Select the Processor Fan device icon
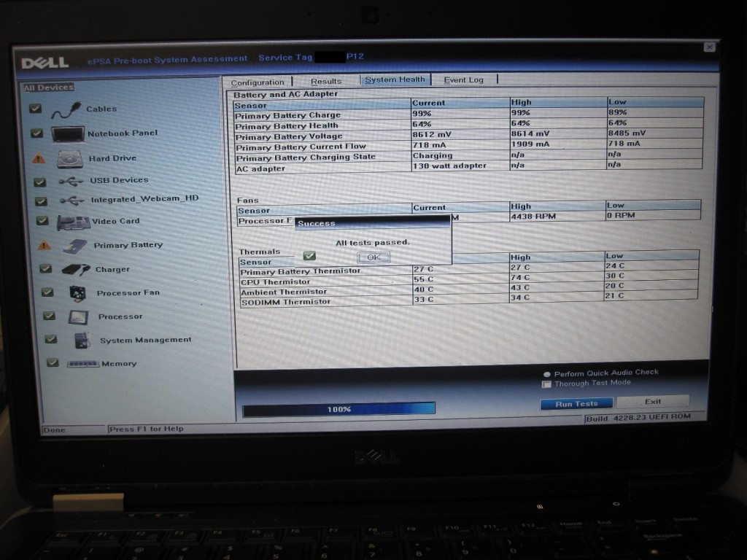Viewport: 747px width, 560px height. pyautogui.click(x=77, y=293)
